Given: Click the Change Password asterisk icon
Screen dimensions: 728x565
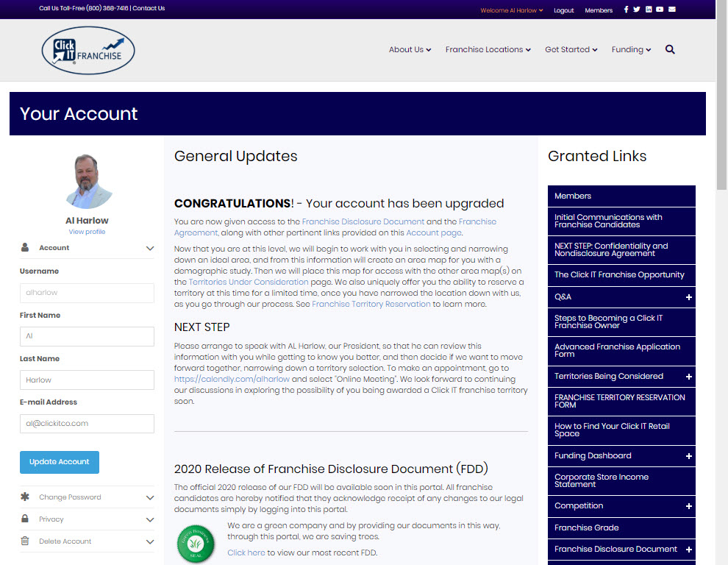Looking at the screenshot, I should tap(25, 497).
